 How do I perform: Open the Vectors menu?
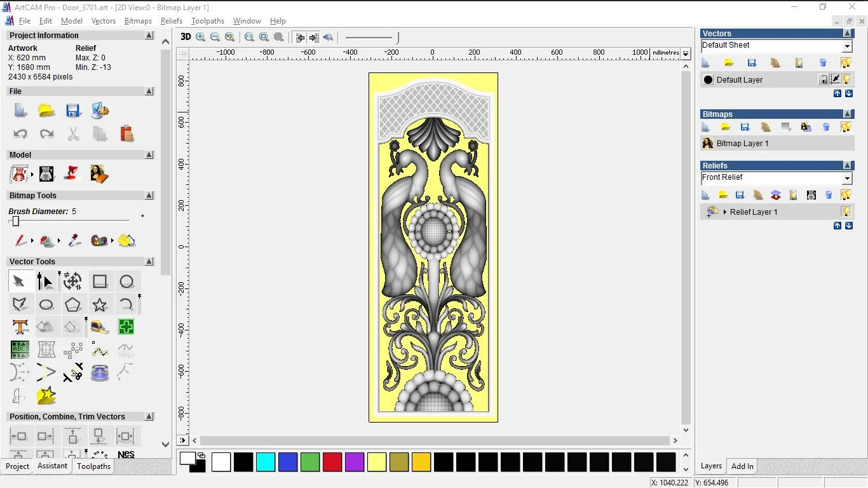click(x=104, y=20)
